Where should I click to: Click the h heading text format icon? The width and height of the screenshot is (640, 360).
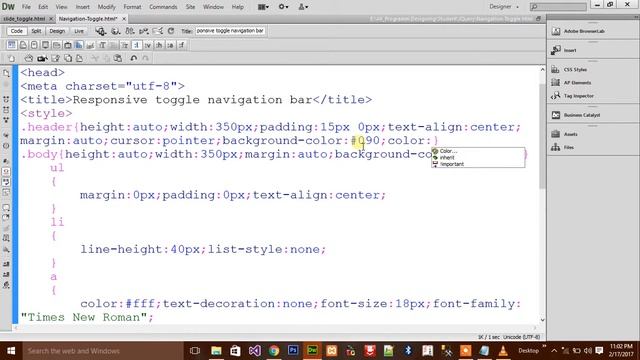[159, 45]
